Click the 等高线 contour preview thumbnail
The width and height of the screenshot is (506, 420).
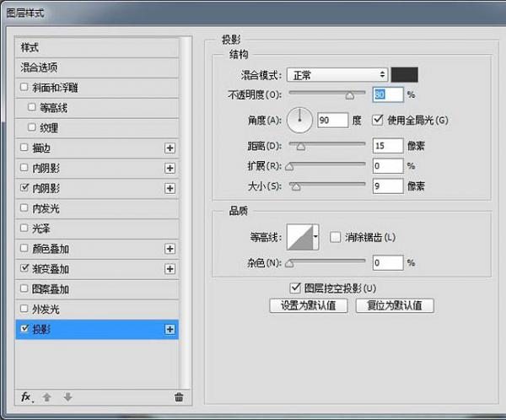tap(299, 237)
